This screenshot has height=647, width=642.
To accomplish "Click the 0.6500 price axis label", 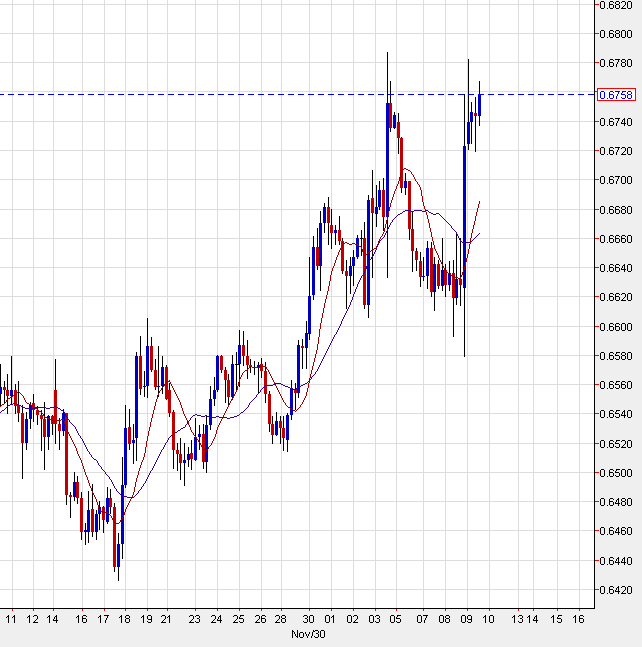I will tap(616, 473).
